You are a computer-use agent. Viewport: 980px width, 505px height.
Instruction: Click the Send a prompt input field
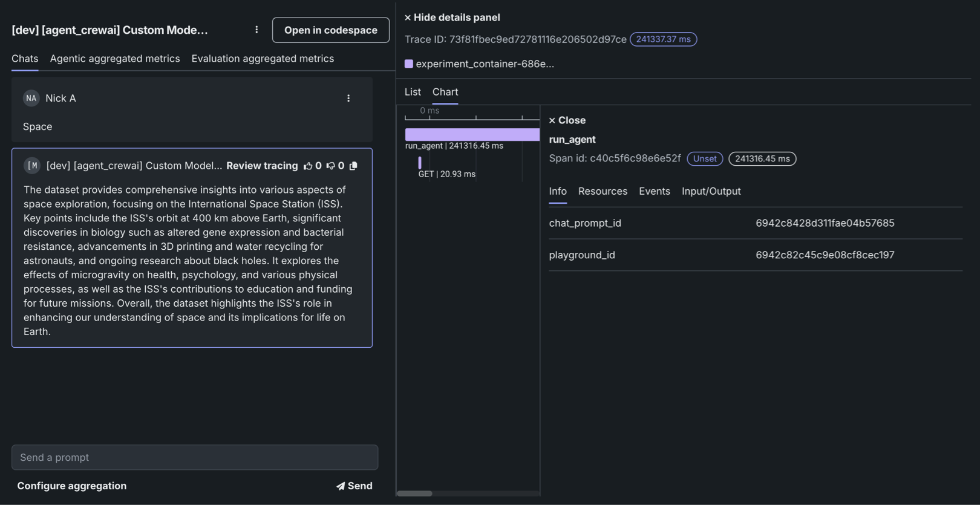pyautogui.click(x=195, y=457)
